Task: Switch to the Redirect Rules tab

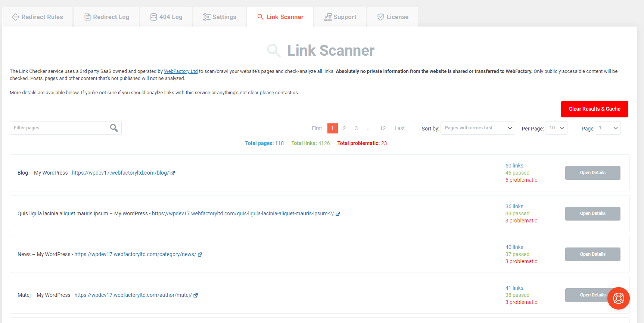Action: pyautogui.click(x=37, y=17)
